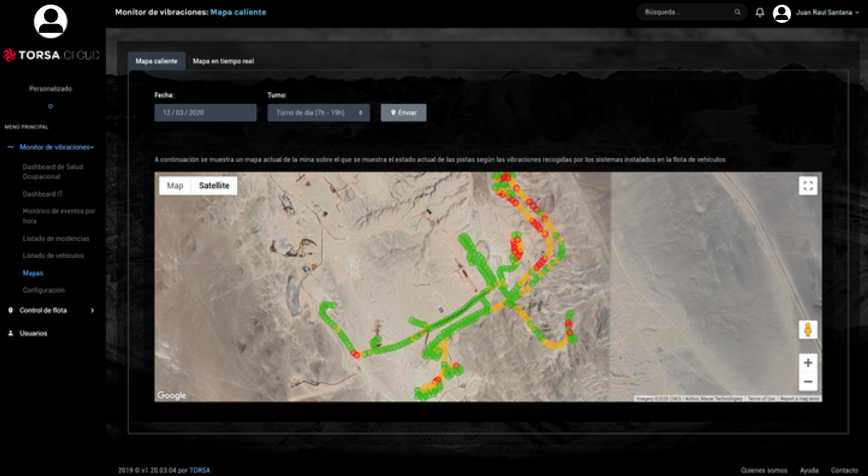Open the Ayuda footer link
The image size is (868, 476).
[808, 470]
